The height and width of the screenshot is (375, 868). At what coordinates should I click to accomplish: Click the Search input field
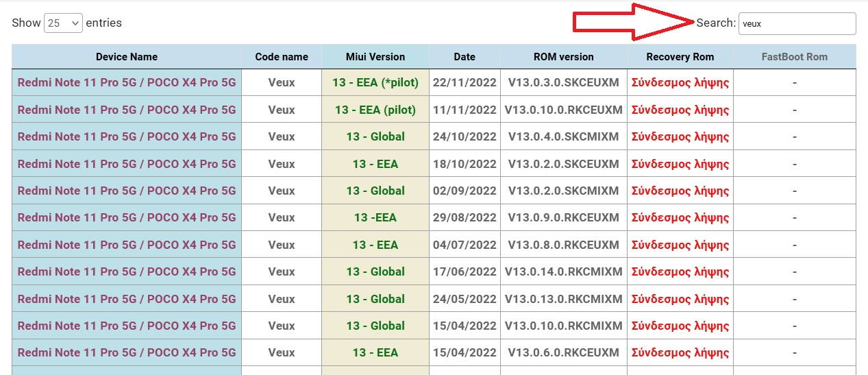point(797,23)
